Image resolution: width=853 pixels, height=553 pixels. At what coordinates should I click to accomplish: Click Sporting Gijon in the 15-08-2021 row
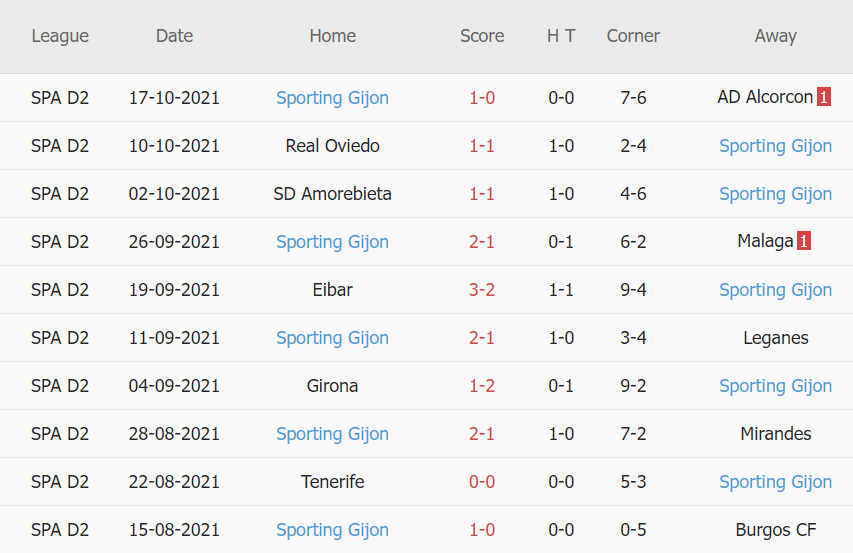click(x=332, y=530)
